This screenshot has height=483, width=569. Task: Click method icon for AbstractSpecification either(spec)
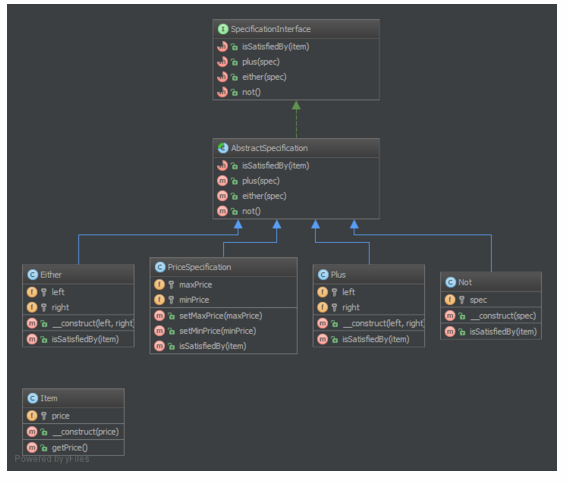click(x=222, y=196)
